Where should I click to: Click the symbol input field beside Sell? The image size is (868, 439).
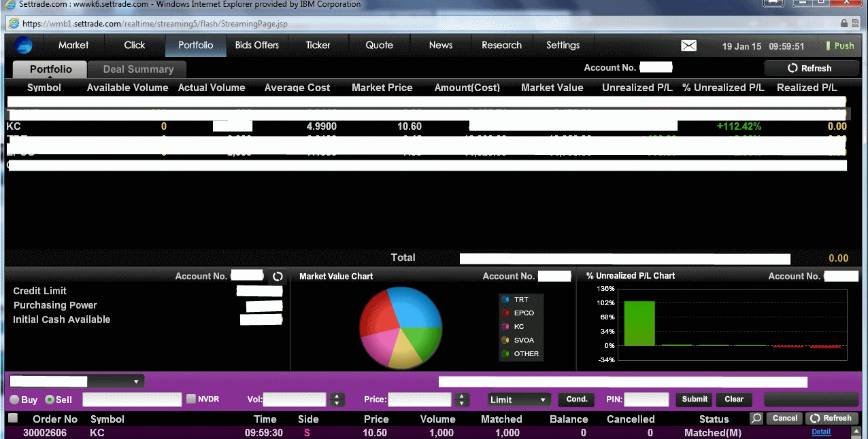click(x=132, y=400)
